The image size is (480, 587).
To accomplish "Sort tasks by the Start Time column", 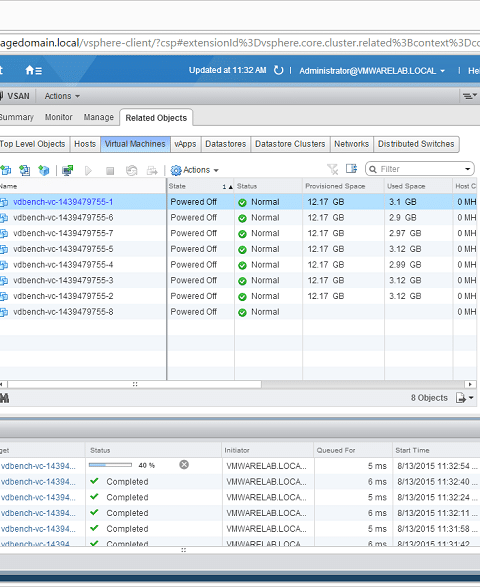I will click(436, 450).
